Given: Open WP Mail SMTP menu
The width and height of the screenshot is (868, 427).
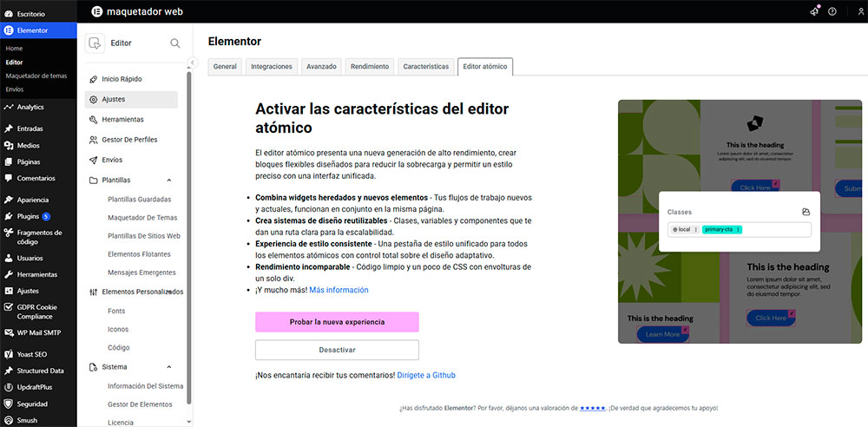Looking at the screenshot, I should click(x=39, y=333).
